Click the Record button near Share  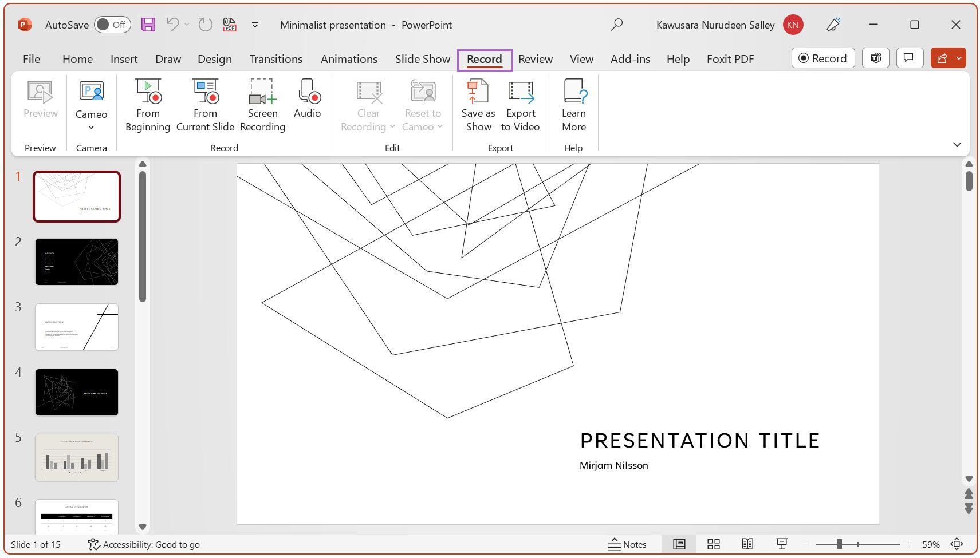point(823,58)
